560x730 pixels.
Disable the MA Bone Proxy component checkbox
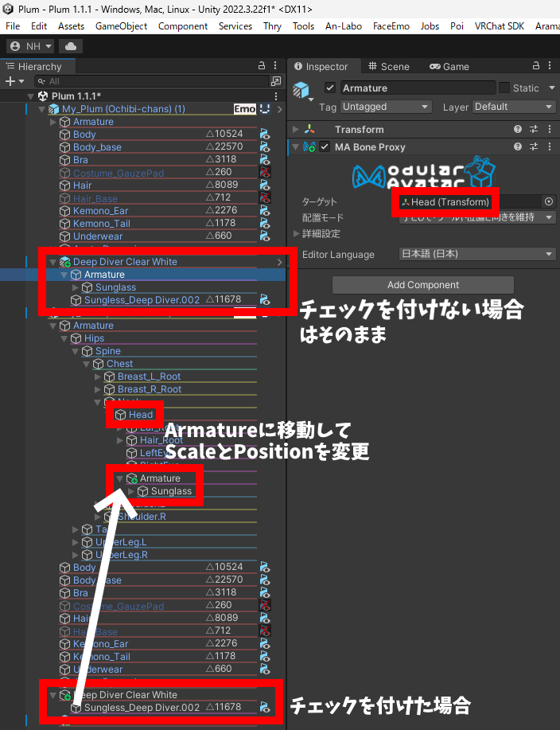tap(325, 147)
